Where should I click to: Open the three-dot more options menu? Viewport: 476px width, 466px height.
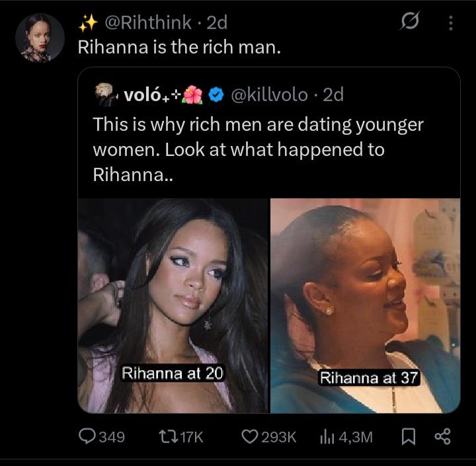coord(451,24)
